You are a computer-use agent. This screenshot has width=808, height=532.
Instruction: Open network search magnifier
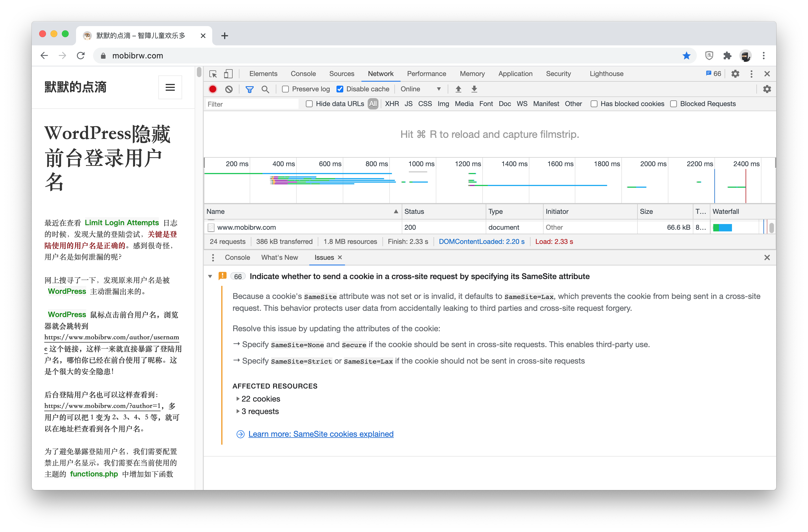click(265, 89)
